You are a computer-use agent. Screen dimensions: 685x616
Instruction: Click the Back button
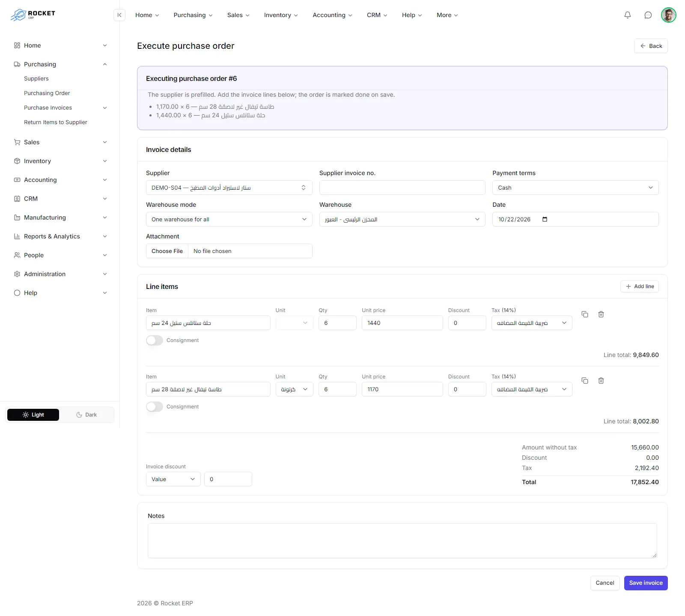651,46
